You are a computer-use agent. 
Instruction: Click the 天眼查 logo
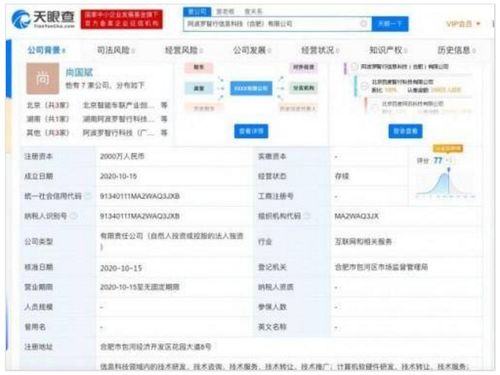[x=43, y=19]
